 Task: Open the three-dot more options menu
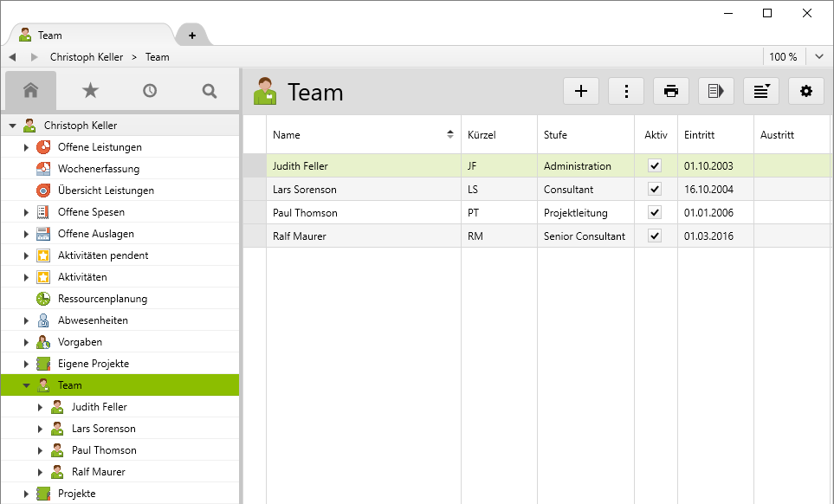pyautogui.click(x=626, y=91)
